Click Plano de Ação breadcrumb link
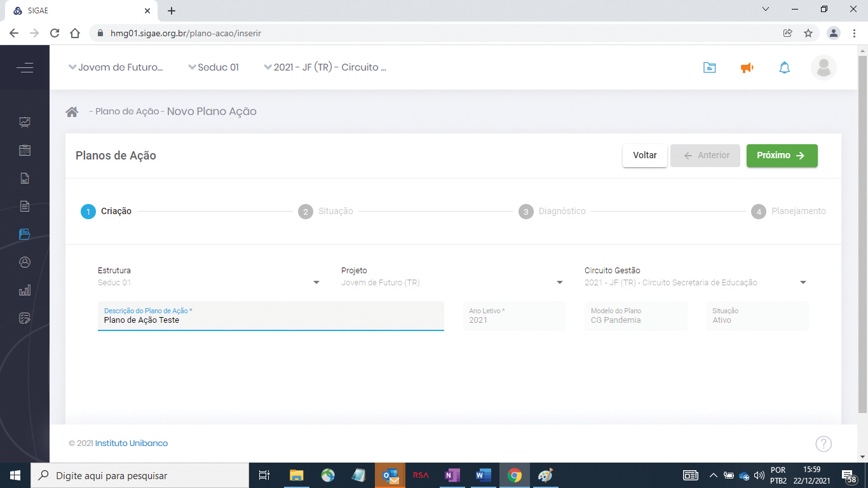 (x=127, y=112)
